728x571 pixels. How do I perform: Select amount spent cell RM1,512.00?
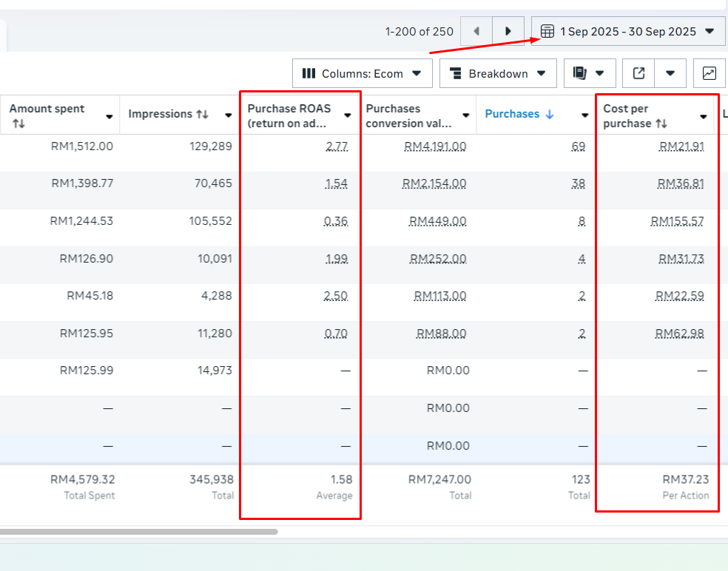[x=81, y=146]
